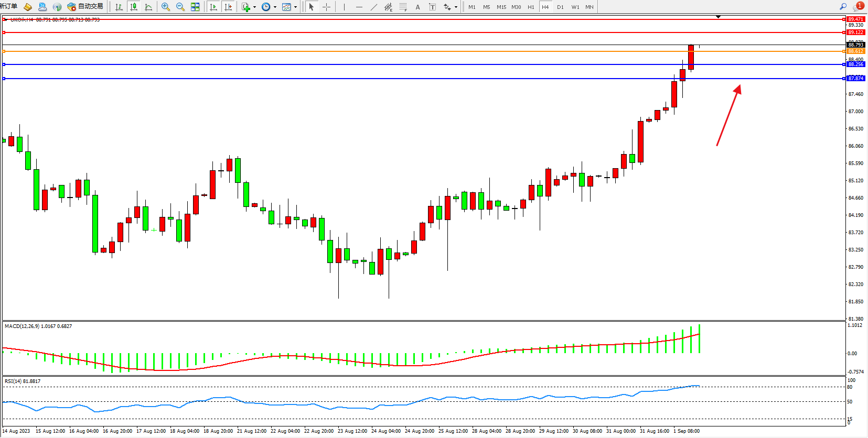The width and height of the screenshot is (868, 438).
Task: Expand the chart templates dropdown arrow
Action: click(x=295, y=7)
